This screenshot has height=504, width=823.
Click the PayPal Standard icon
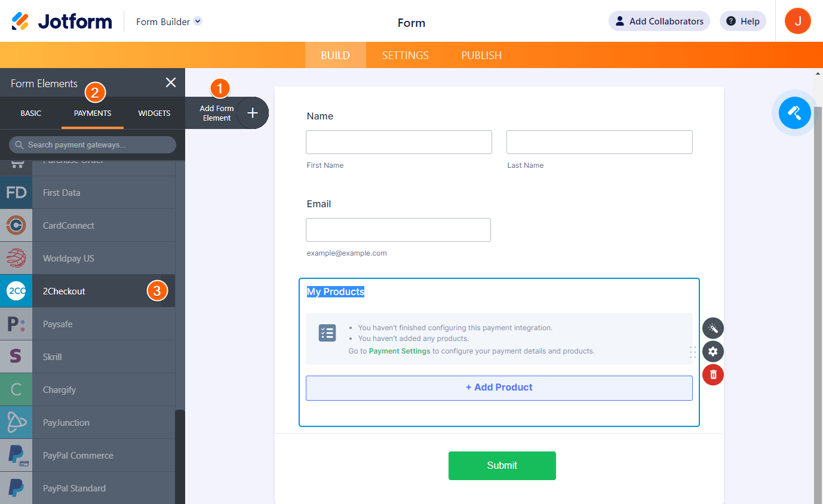click(x=16, y=488)
